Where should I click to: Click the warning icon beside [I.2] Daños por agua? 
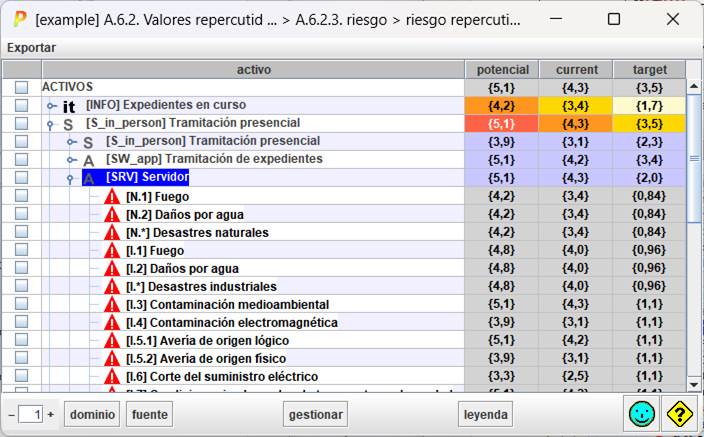click(112, 268)
